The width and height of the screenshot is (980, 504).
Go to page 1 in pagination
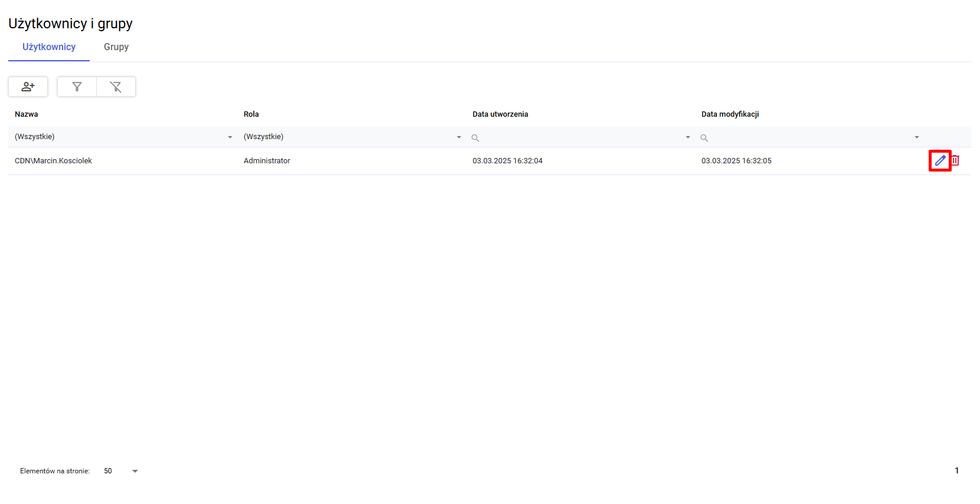coord(957,470)
